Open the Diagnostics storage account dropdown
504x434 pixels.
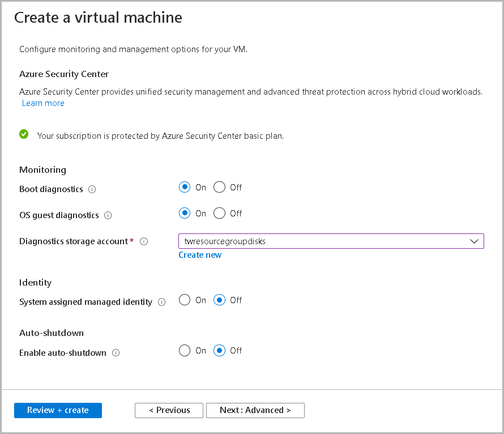331,241
